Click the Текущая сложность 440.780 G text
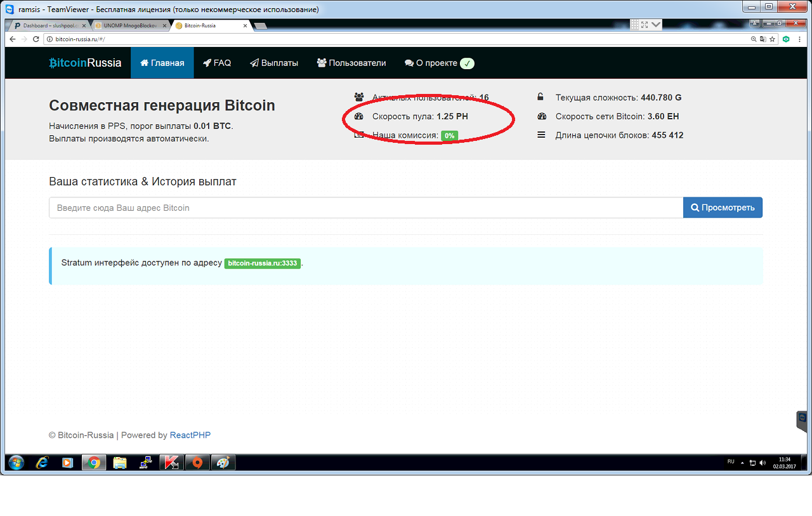Image resolution: width=812 pixels, height=516 pixels. click(619, 98)
